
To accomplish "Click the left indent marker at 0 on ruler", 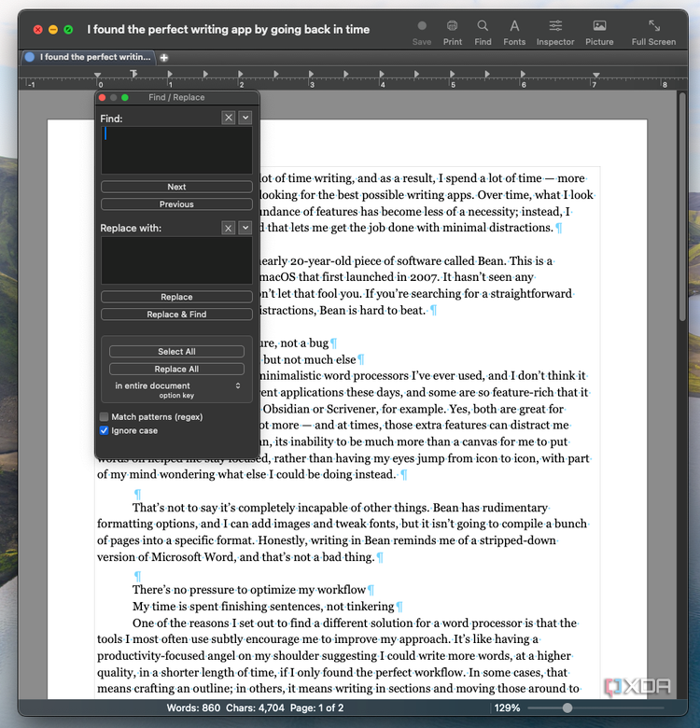I will click(97, 75).
